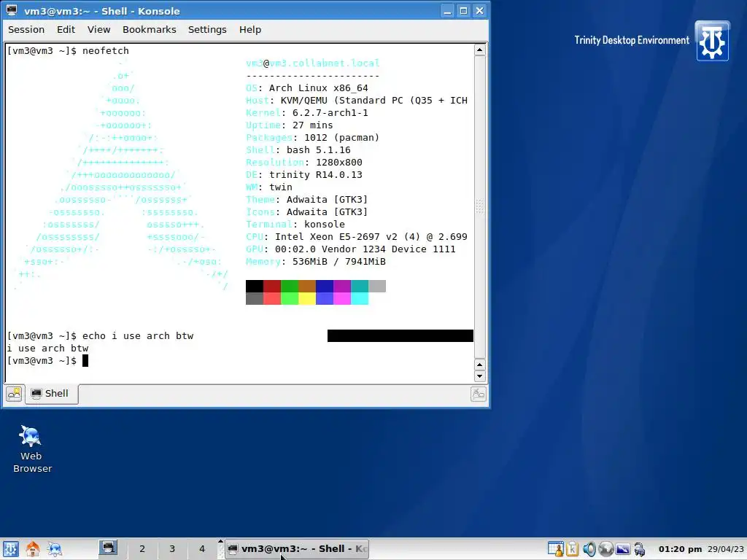Click the 'neofetch' command line
747x560 pixels.
pyautogui.click(x=105, y=50)
